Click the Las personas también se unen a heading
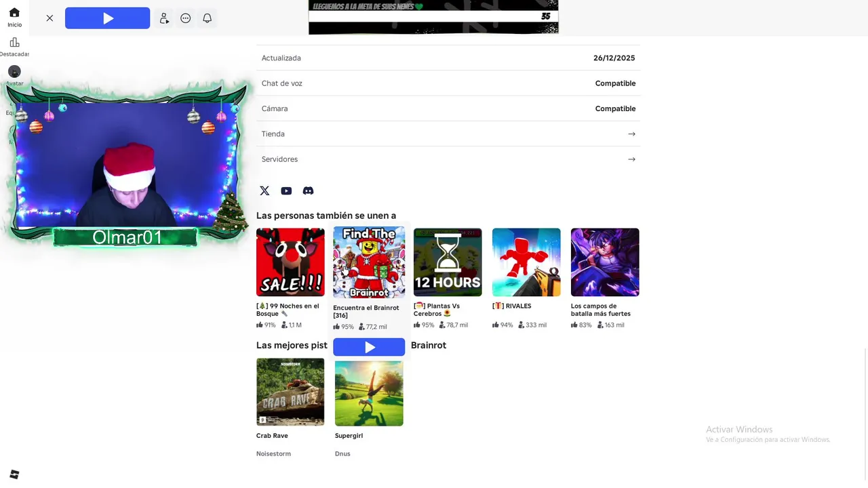Screen dimensions: 868x488 [x=326, y=216]
